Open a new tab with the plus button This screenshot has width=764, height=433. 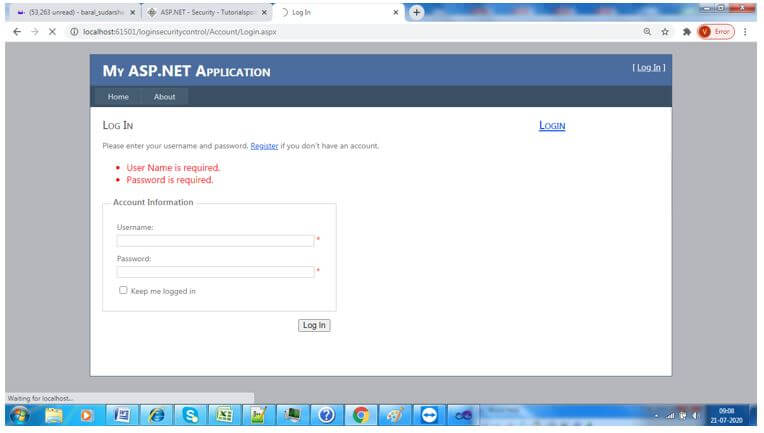point(416,12)
